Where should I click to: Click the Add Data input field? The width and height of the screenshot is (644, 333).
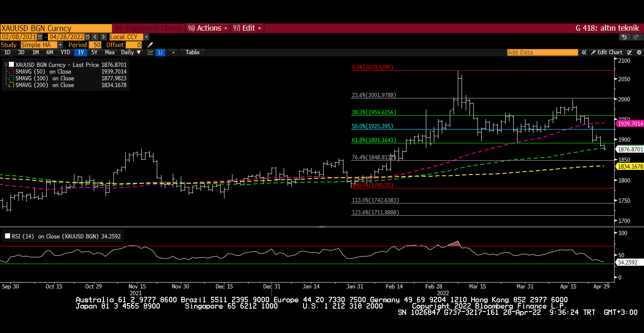click(542, 52)
